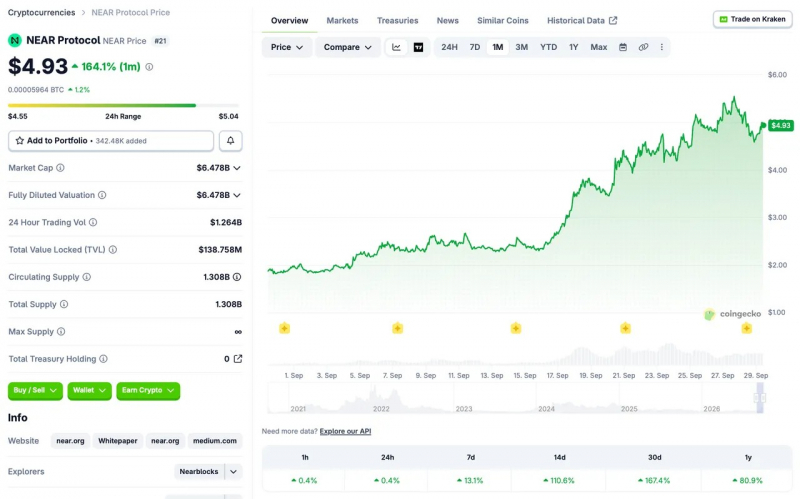800x499 pixels.
Task: Show Market Cap info tooltip icon
Action: [x=60, y=168]
